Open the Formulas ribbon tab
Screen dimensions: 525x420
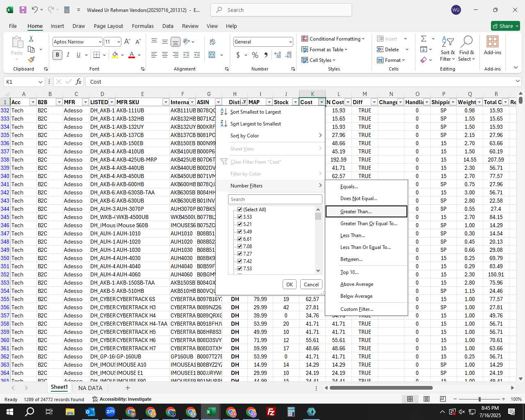coord(143,26)
